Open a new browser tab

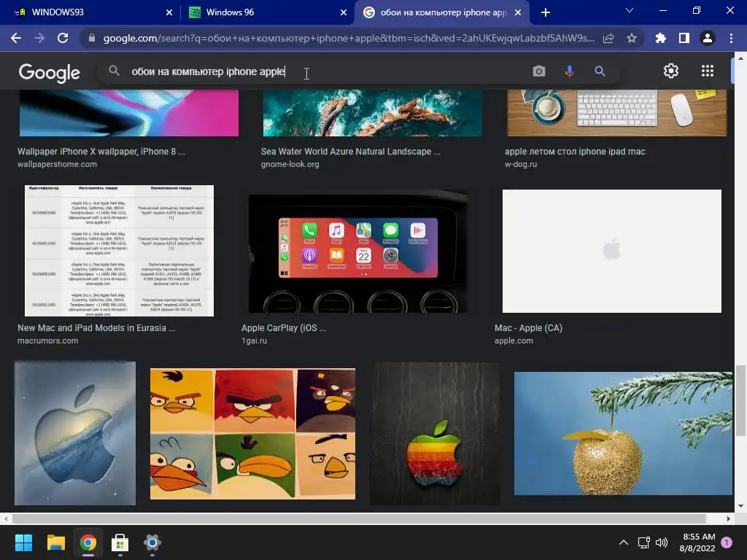(546, 12)
